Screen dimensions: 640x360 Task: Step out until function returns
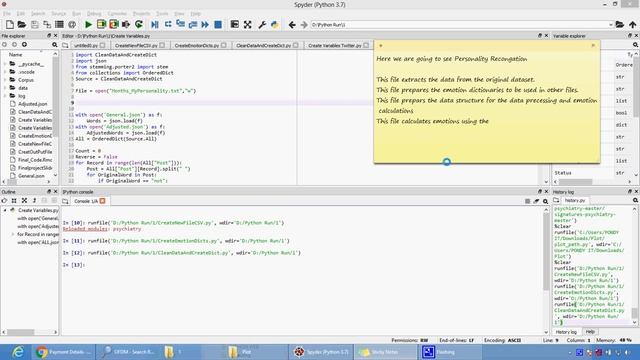pyautogui.click(x=193, y=24)
